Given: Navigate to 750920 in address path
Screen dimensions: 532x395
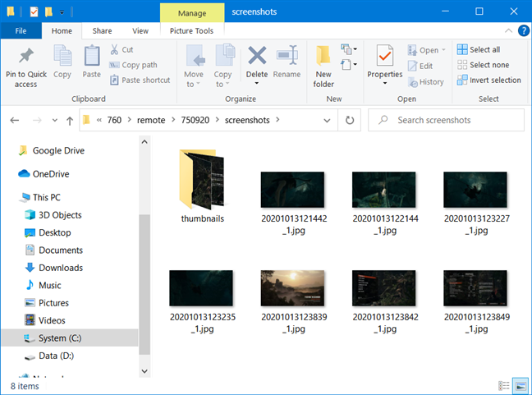Looking at the screenshot, I should coord(195,120).
